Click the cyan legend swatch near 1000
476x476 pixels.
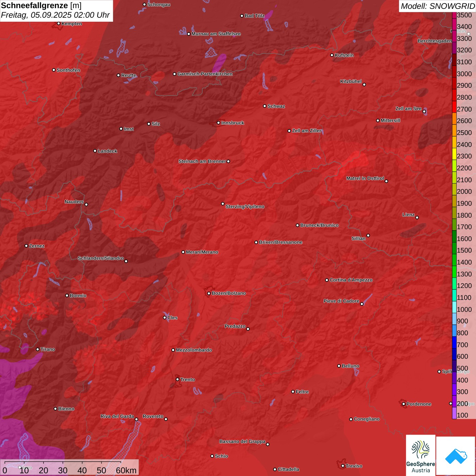tap(454, 307)
